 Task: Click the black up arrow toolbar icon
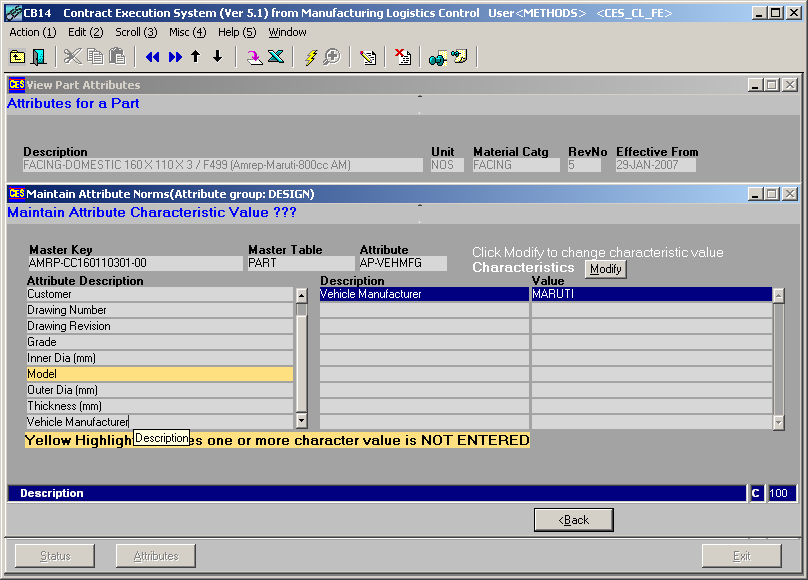pyautogui.click(x=196, y=57)
